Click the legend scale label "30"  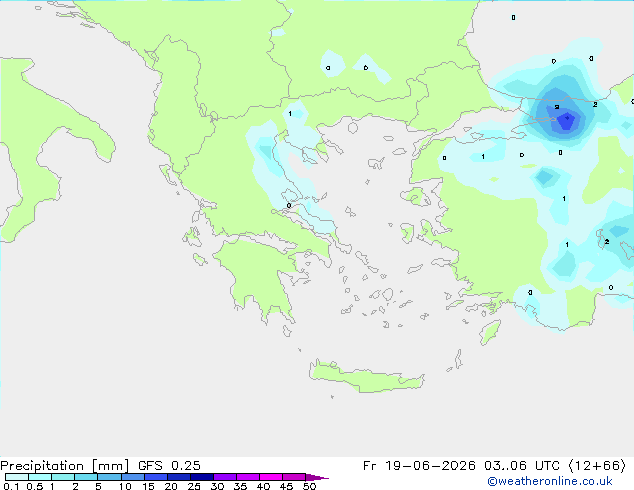[217, 486]
